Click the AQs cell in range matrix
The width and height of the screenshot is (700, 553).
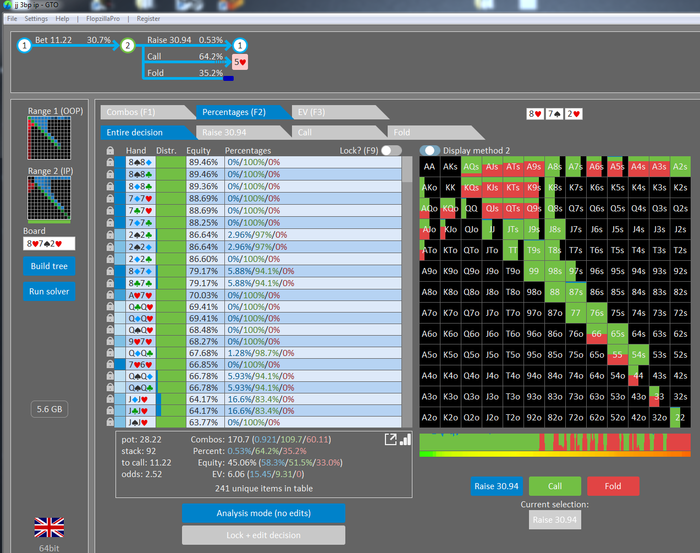tap(471, 166)
